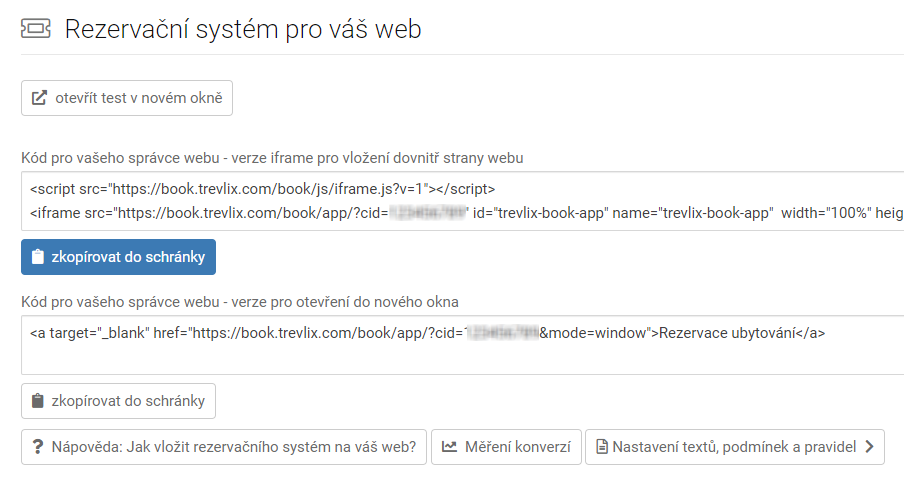Click clipboard icon on blue copy button
The height and width of the screenshot is (487, 904).
37,256
